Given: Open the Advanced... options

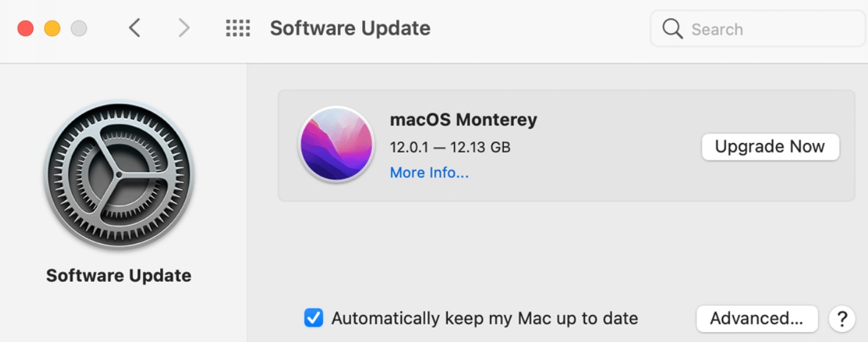Looking at the screenshot, I should (x=756, y=319).
